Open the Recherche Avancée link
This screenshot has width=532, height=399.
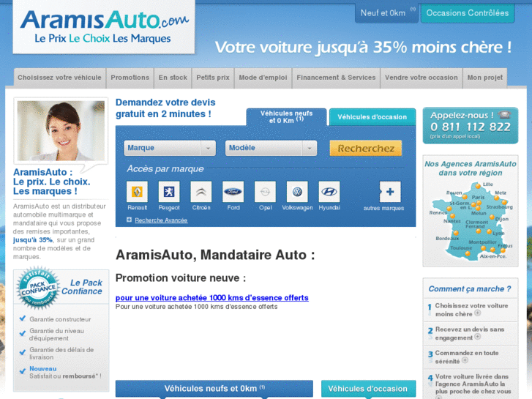161,220
